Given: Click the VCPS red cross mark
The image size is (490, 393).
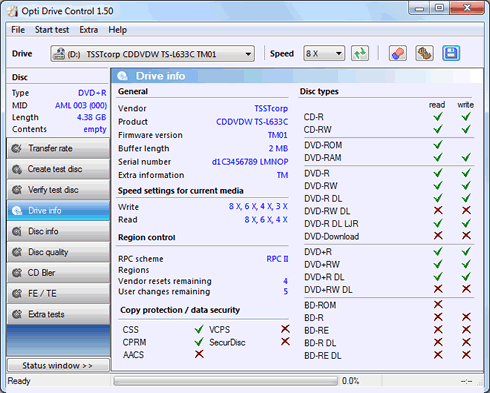Looking at the screenshot, I should coord(285,329).
